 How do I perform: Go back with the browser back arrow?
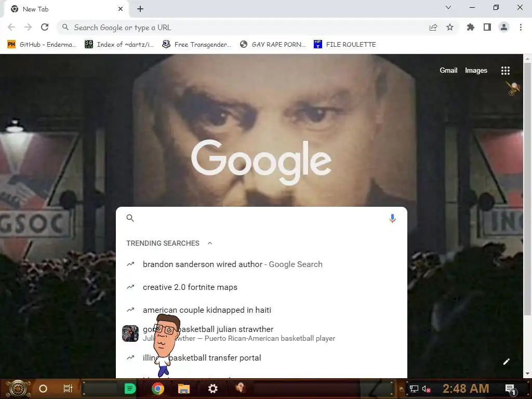pos(11,28)
